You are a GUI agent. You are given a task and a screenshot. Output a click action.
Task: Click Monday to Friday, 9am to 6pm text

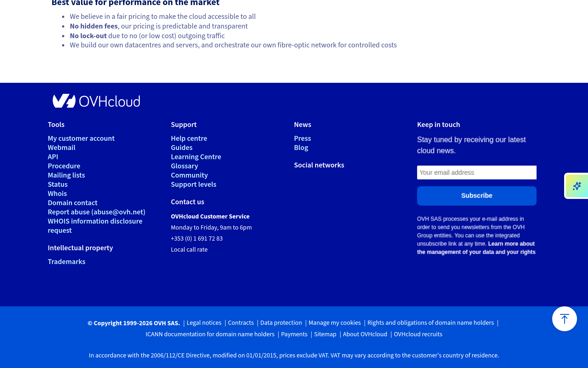coord(211,227)
